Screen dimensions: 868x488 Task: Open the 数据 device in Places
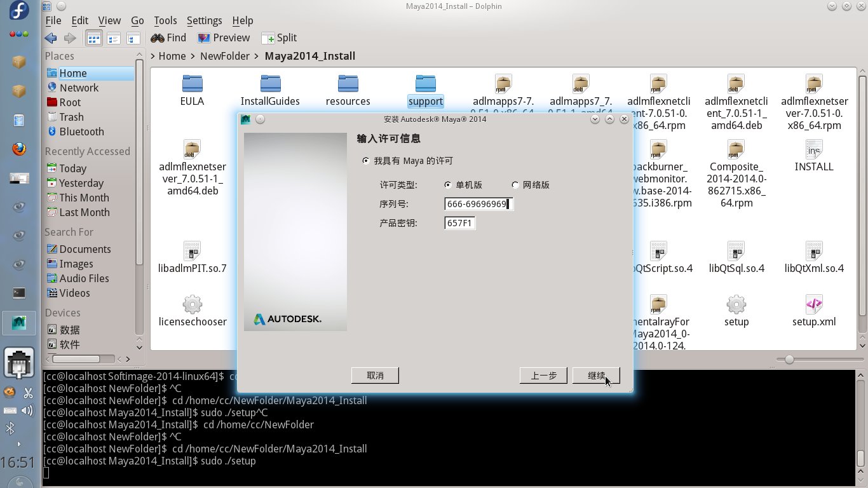90,330
